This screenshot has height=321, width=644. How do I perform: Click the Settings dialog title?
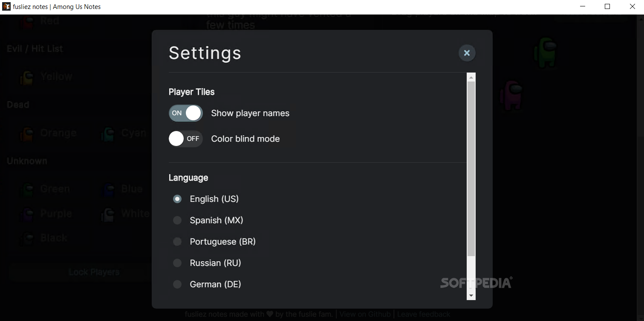pos(205,53)
